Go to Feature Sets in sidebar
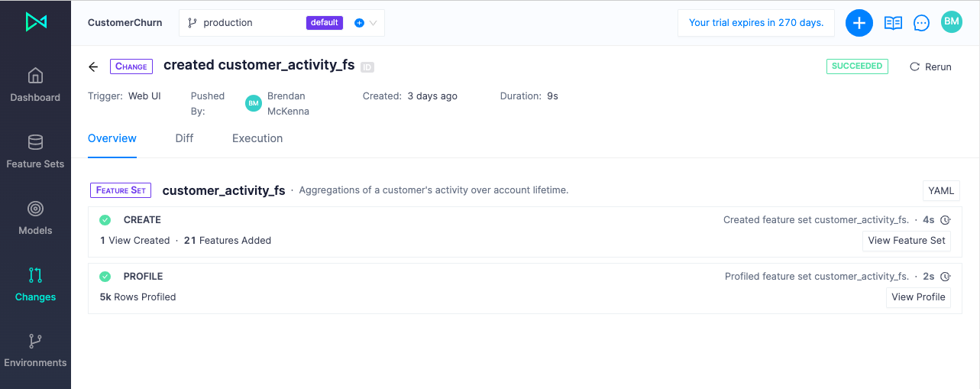Screen dimensions: 980x389 (x=35, y=151)
